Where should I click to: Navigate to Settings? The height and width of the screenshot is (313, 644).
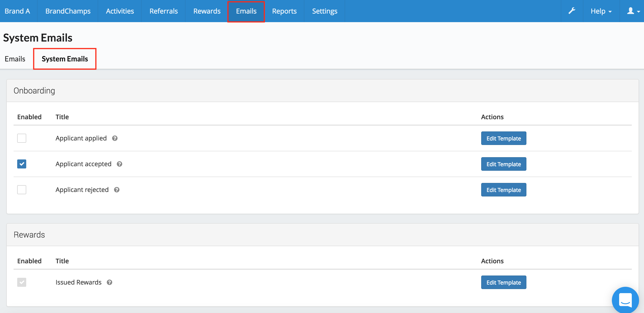tap(324, 11)
